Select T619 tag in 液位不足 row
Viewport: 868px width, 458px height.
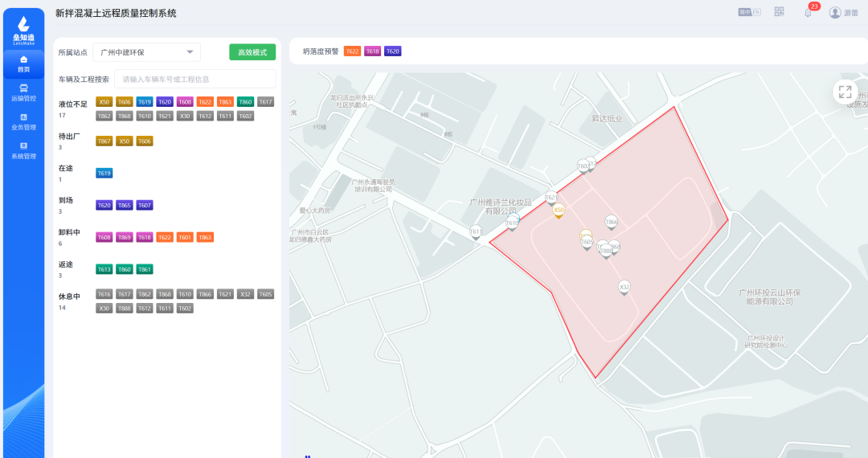click(145, 102)
